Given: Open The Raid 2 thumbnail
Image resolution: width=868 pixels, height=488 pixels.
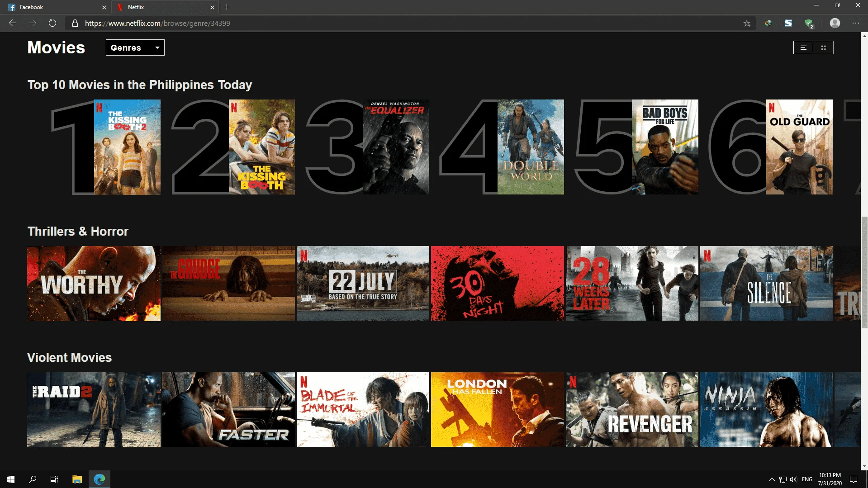Looking at the screenshot, I should [x=94, y=410].
